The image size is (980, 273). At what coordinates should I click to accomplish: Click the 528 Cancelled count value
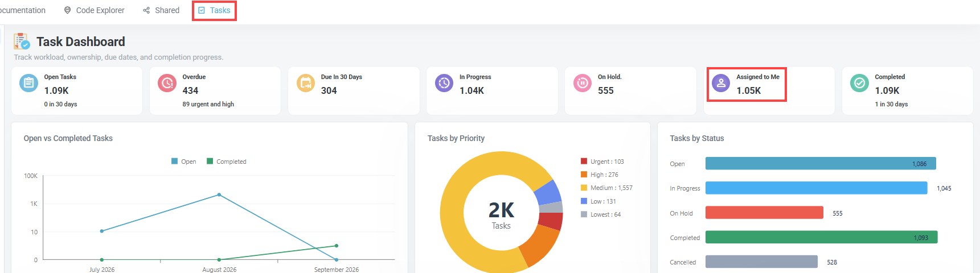coord(832,262)
